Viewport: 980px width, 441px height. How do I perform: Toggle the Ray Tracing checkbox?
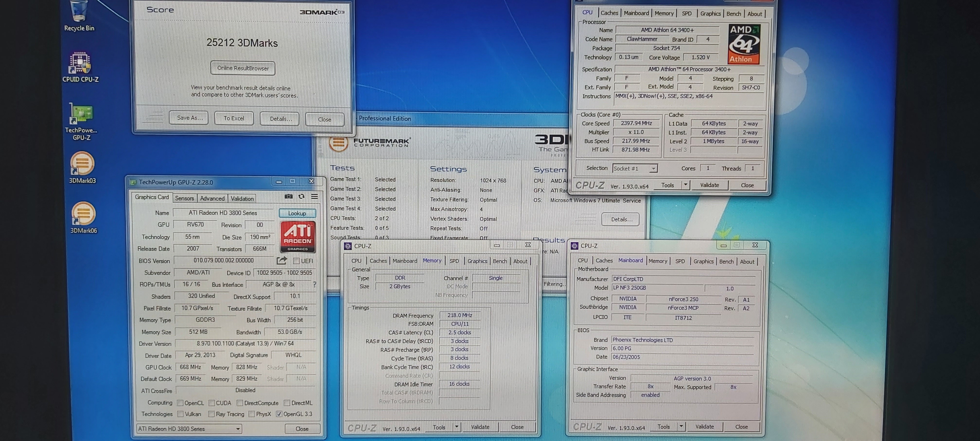[x=211, y=414]
